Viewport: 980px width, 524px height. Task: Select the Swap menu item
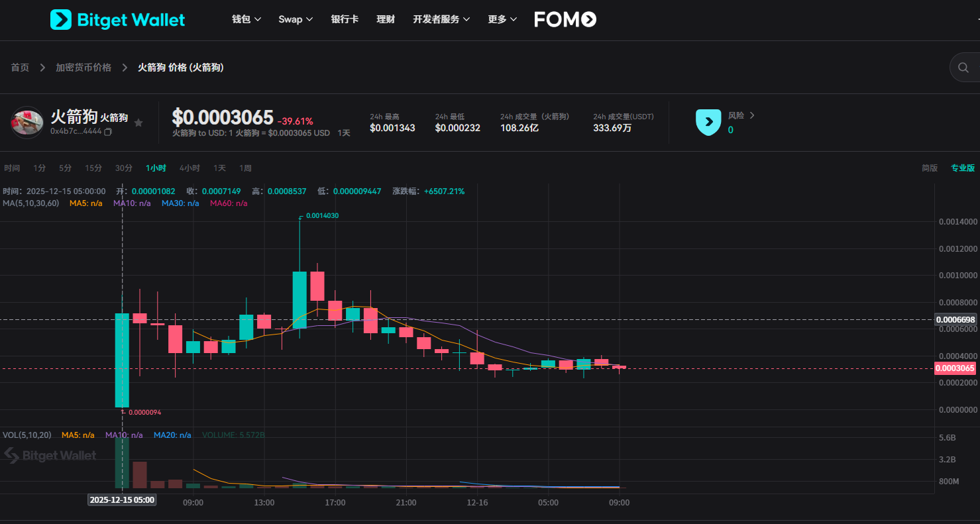(295, 19)
